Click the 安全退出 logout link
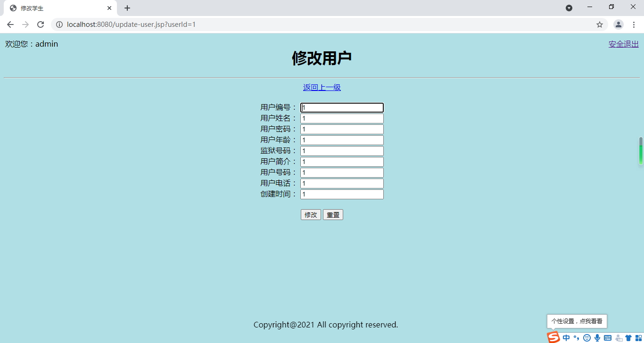The width and height of the screenshot is (644, 343). coord(623,44)
